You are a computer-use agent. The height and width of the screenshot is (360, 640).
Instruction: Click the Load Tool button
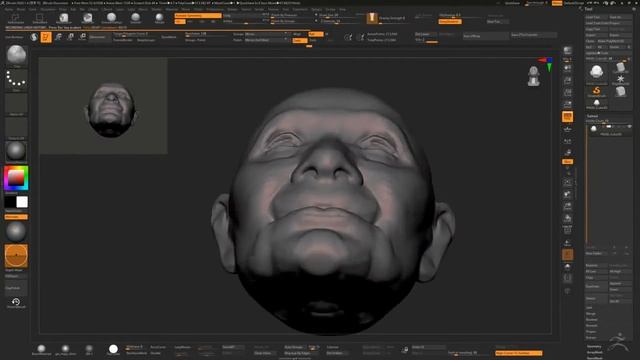click(x=596, y=17)
